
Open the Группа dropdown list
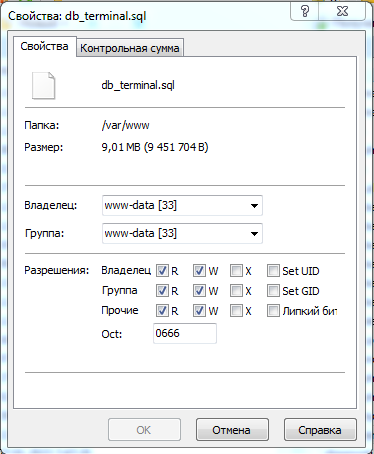tap(182, 233)
